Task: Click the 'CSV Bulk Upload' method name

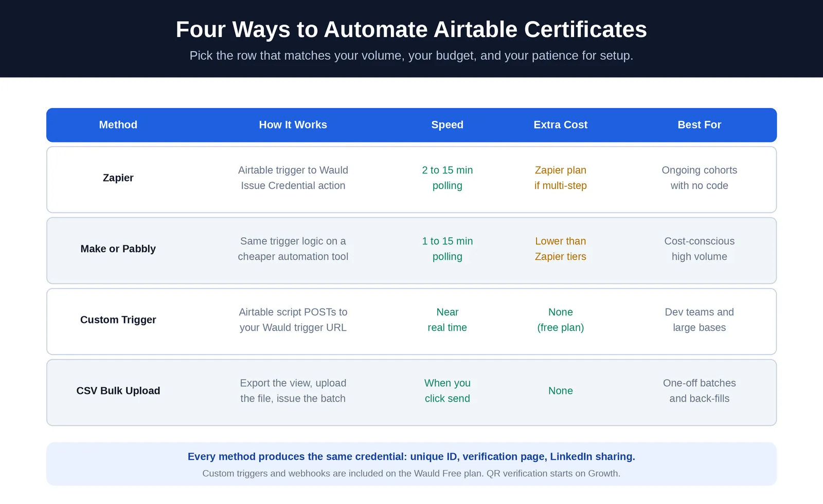Action: point(118,391)
